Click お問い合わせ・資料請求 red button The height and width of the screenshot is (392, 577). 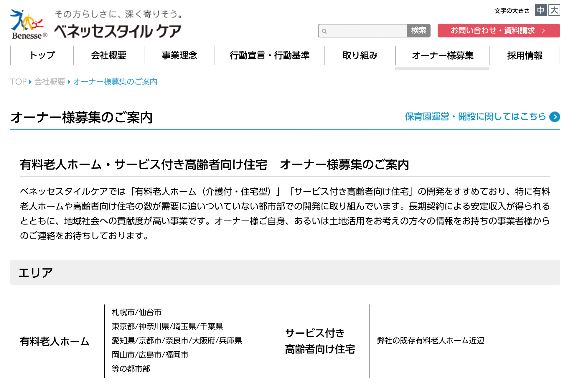[x=492, y=31]
